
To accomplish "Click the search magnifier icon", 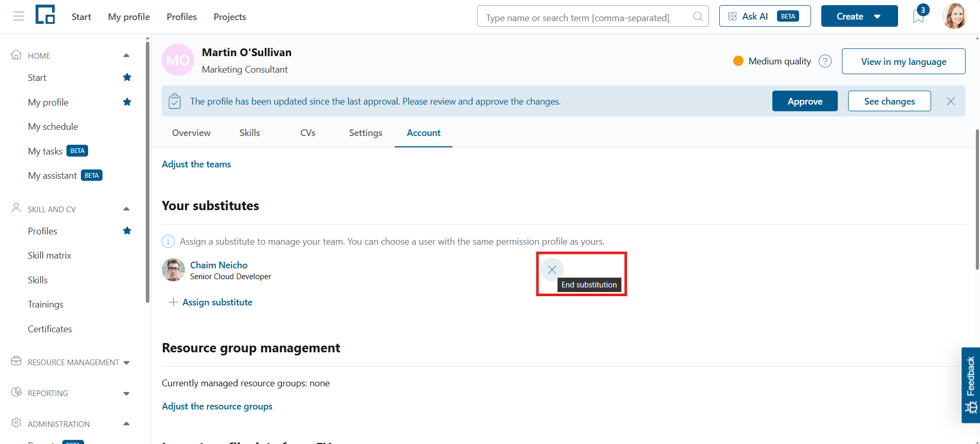I will [x=698, y=16].
